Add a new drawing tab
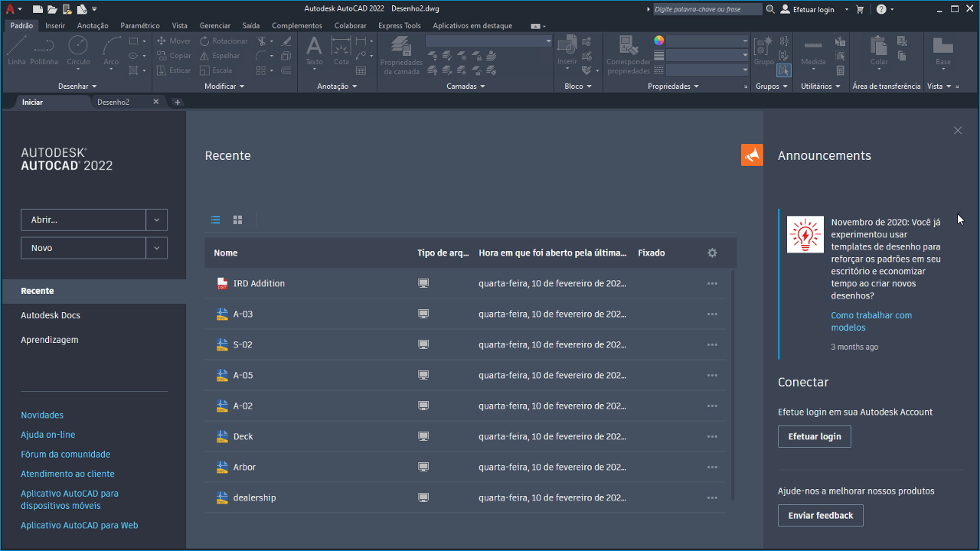 point(178,102)
